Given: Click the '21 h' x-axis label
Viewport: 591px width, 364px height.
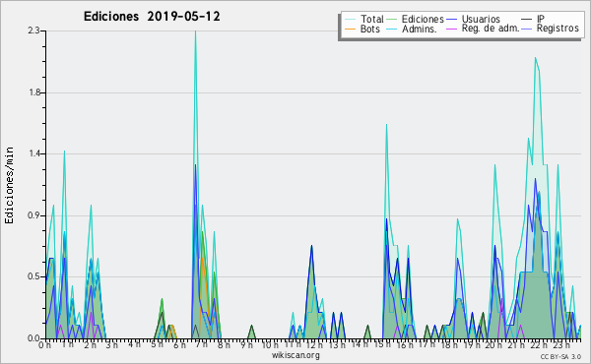Looking at the screenshot, I should tap(516, 345).
